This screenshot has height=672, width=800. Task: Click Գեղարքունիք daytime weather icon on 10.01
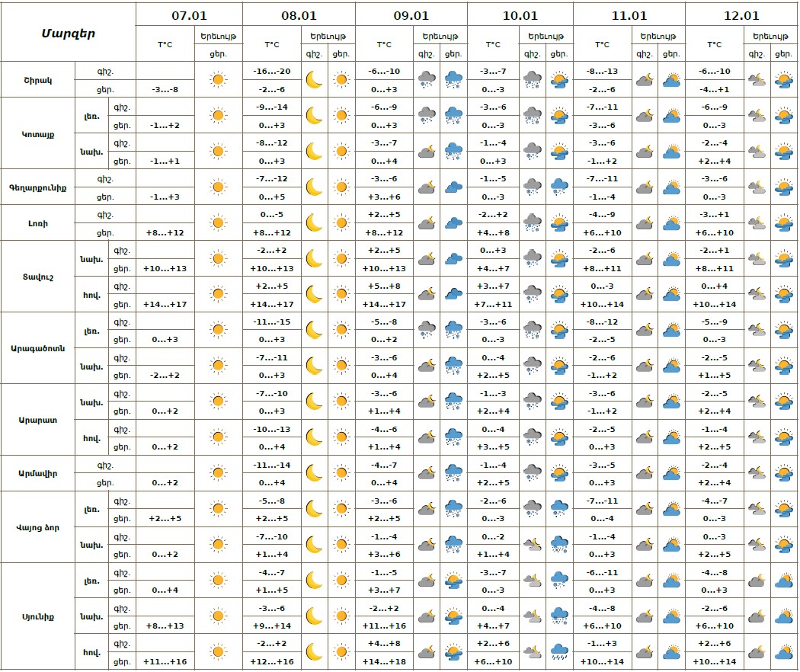point(559,187)
